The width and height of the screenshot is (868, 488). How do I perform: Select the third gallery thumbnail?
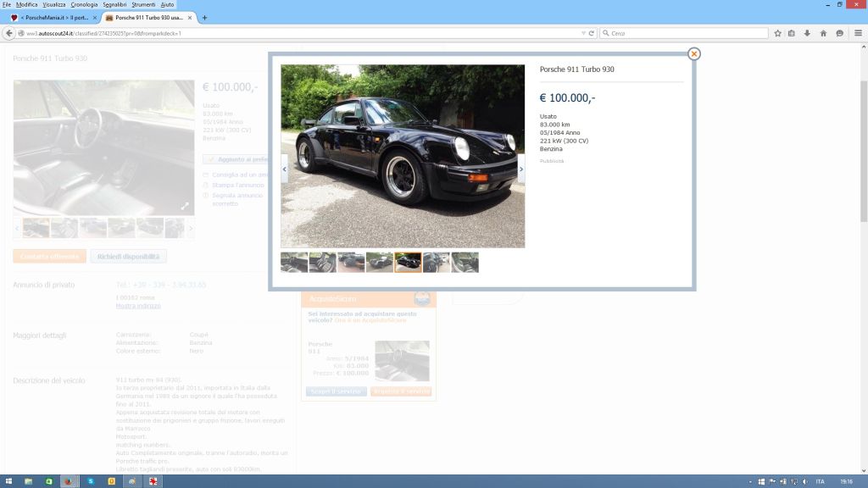click(351, 263)
